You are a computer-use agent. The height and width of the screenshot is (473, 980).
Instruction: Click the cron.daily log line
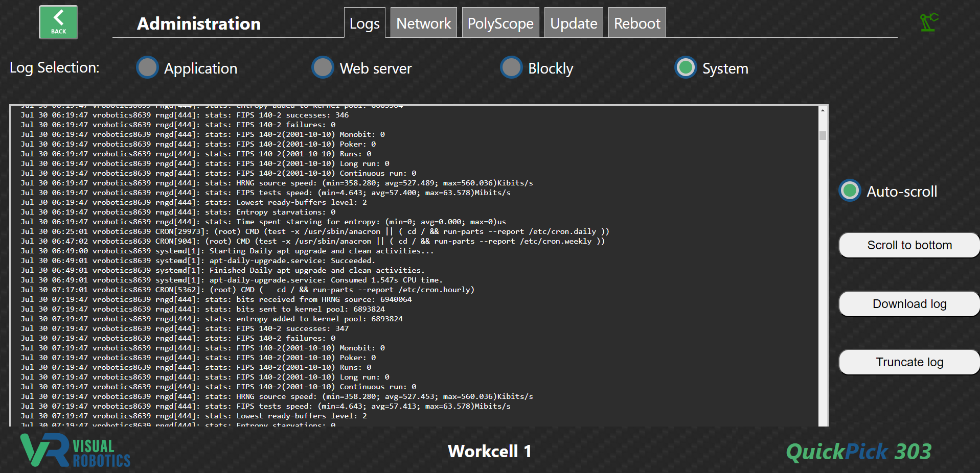click(x=315, y=231)
